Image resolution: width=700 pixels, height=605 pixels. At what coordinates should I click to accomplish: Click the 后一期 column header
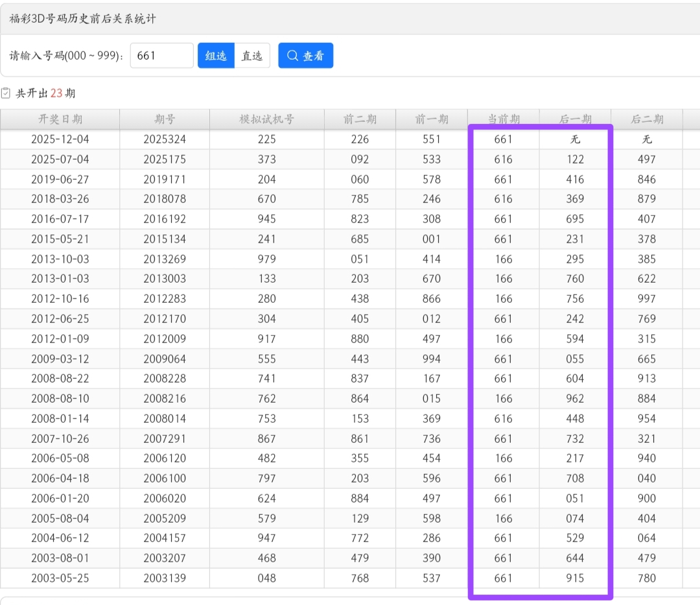coord(575,119)
